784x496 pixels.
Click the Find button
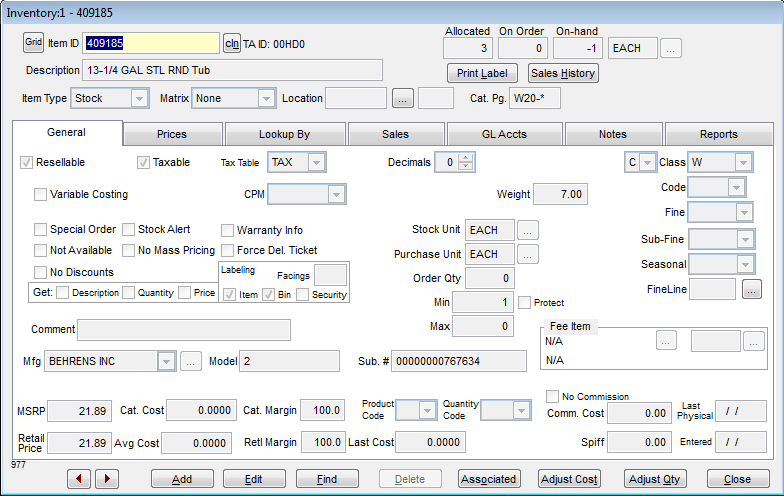327,479
